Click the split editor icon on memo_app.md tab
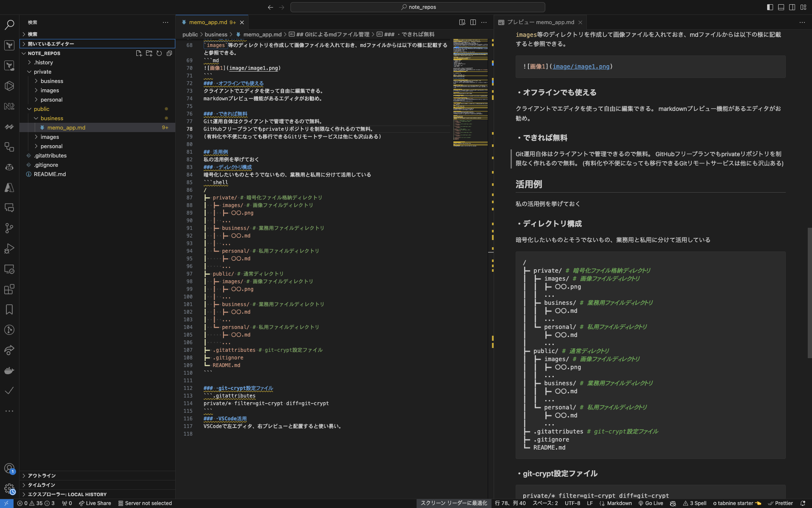Viewport: 812px width, 508px height. (472, 22)
